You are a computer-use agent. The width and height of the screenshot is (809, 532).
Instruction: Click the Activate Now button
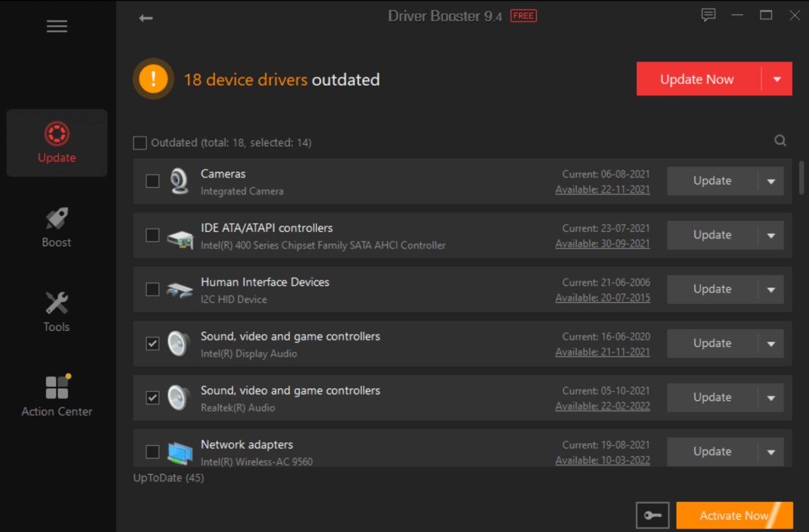(x=734, y=515)
